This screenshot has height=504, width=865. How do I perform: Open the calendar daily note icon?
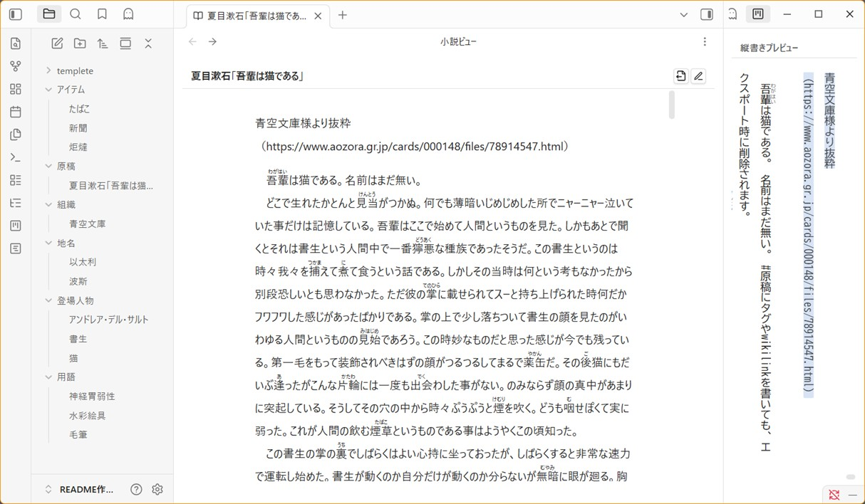(15, 112)
